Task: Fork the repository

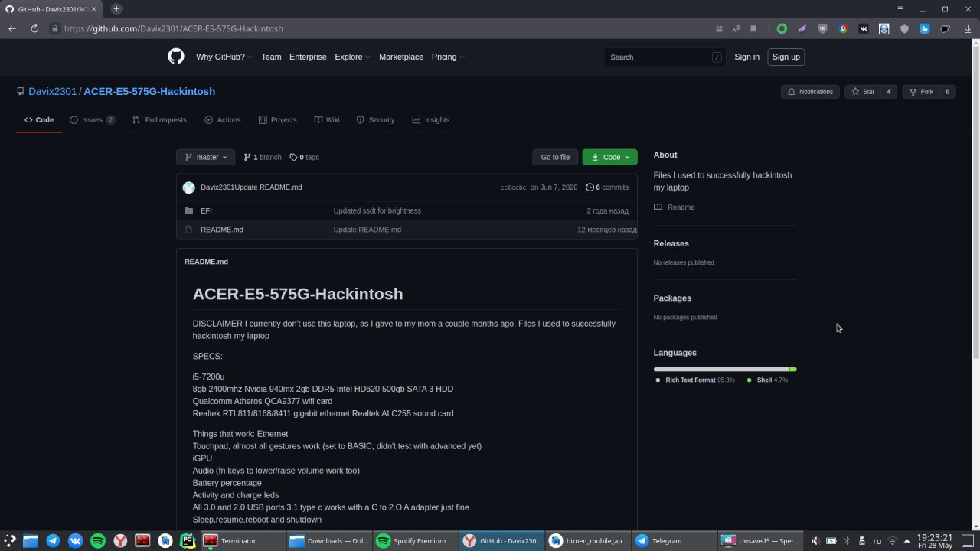Action: pos(921,92)
